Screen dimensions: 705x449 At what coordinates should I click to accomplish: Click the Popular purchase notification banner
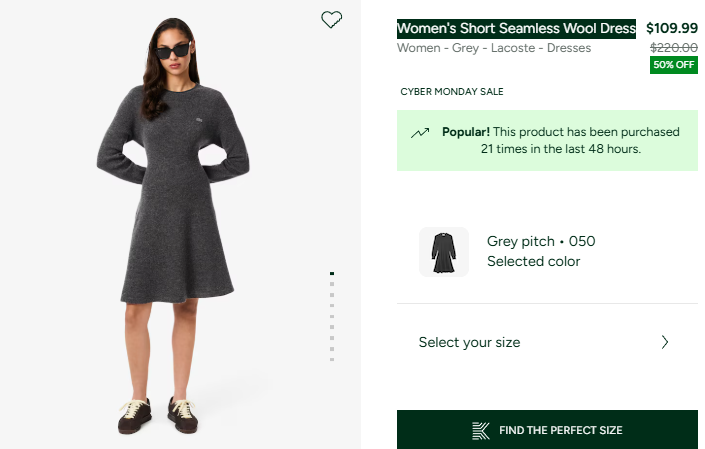(x=547, y=141)
